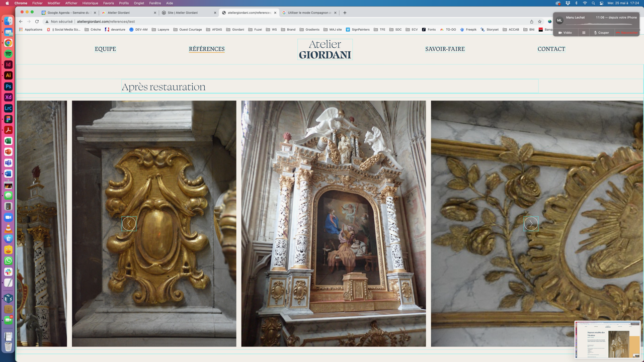Image resolution: width=644 pixels, height=362 pixels.
Task: Launch VLC from the dock
Action: pyautogui.click(x=9, y=228)
